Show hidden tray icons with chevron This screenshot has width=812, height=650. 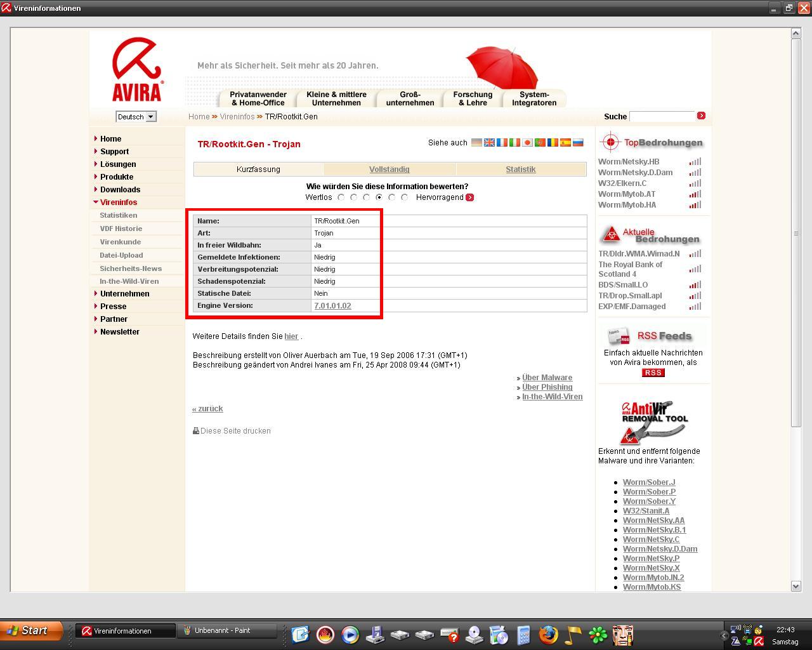pos(724,635)
